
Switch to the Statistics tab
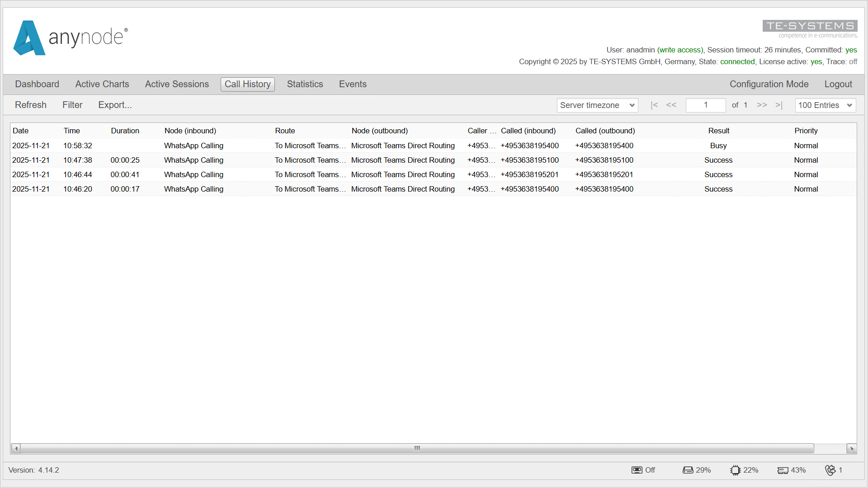[x=305, y=84]
